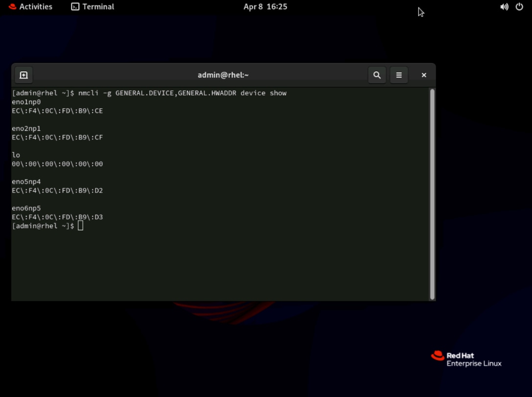Screen dimensions: 532x397
Task: Click the eno5np4 device name
Action: pos(26,182)
